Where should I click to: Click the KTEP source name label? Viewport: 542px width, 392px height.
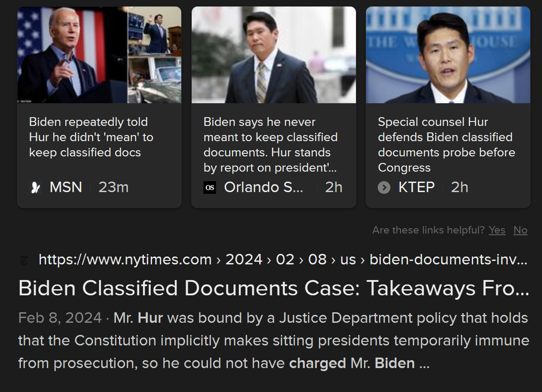click(417, 187)
